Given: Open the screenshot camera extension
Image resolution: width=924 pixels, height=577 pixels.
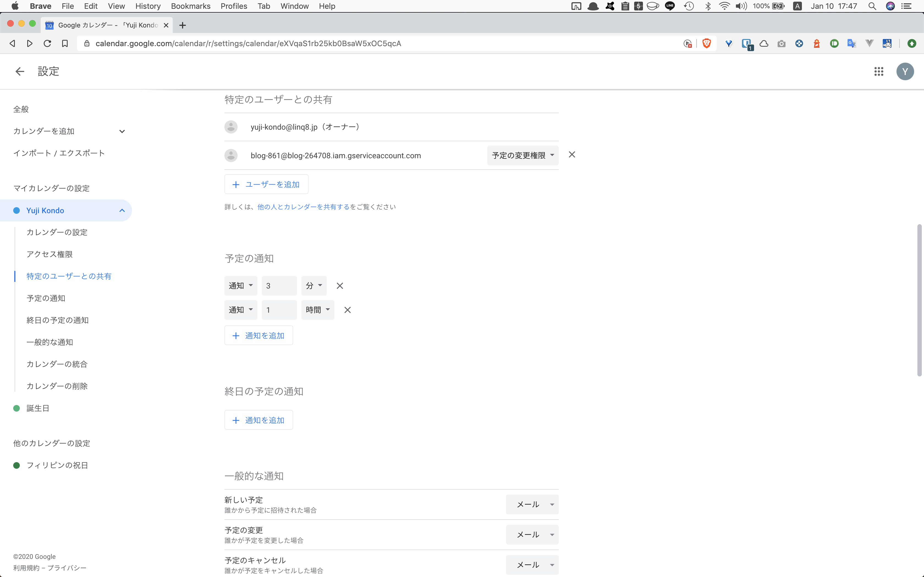Looking at the screenshot, I should coord(782,43).
